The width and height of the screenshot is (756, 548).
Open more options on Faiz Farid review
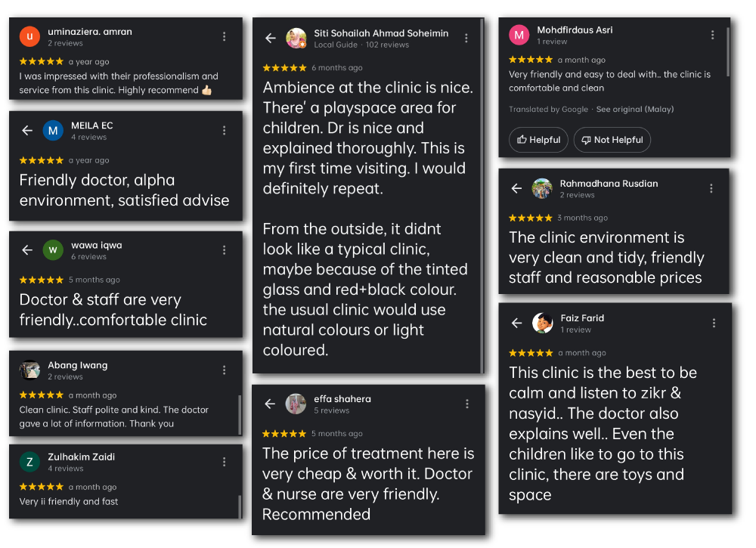(x=714, y=324)
